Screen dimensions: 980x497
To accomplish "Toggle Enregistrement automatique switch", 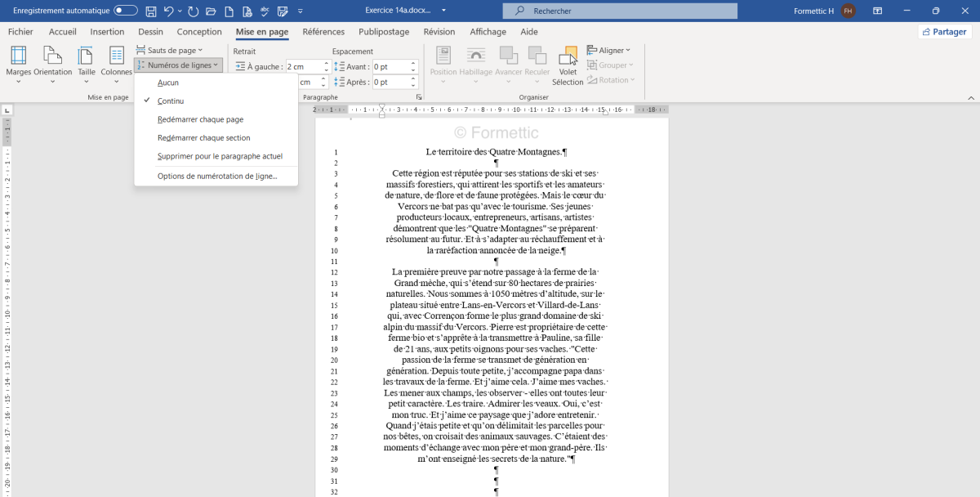I will [126, 11].
